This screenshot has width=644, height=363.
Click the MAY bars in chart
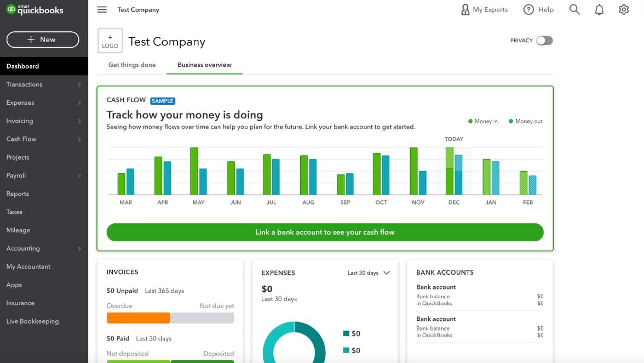coord(198,171)
